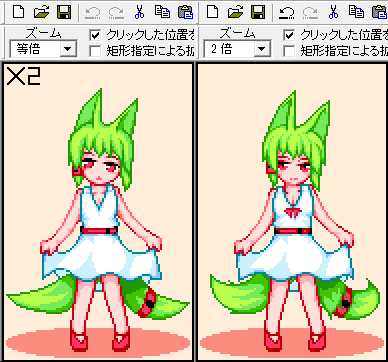Paste clipboard icon in right window
This screenshot has width=388, height=362.
[380, 12]
